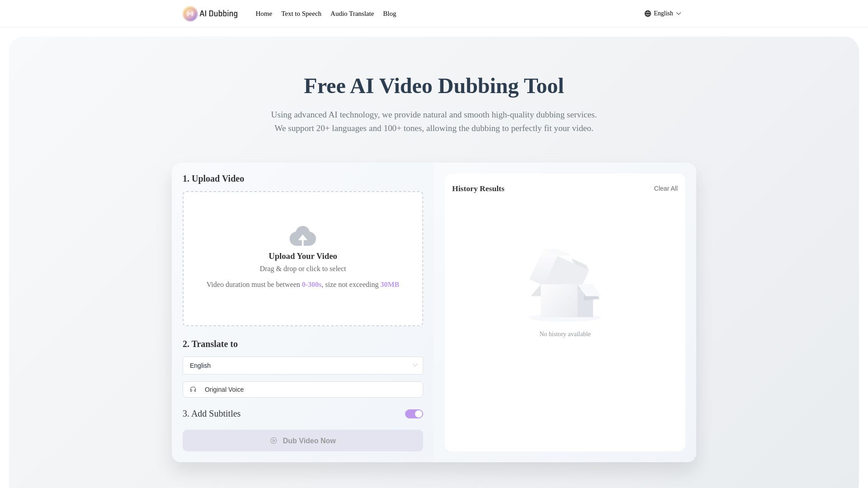This screenshot has height=488, width=868.
Task: Click the dropdown arrow on translate language field
Action: (415, 365)
